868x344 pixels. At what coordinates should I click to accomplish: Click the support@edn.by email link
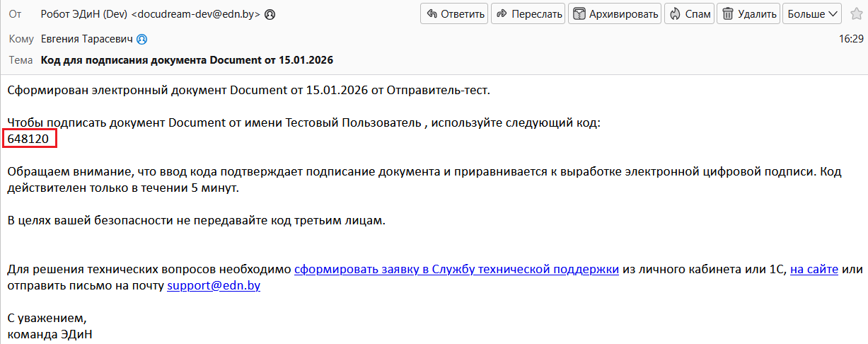click(x=214, y=286)
